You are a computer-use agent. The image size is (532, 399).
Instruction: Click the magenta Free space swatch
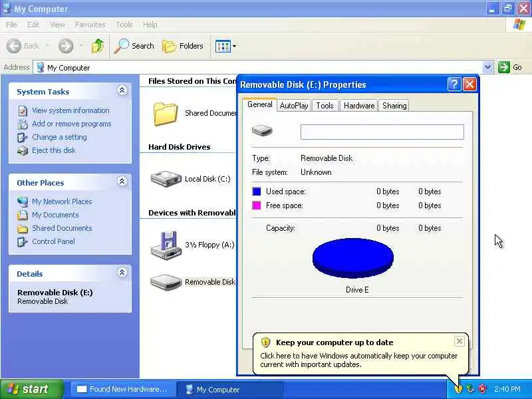click(x=257, y=205)
